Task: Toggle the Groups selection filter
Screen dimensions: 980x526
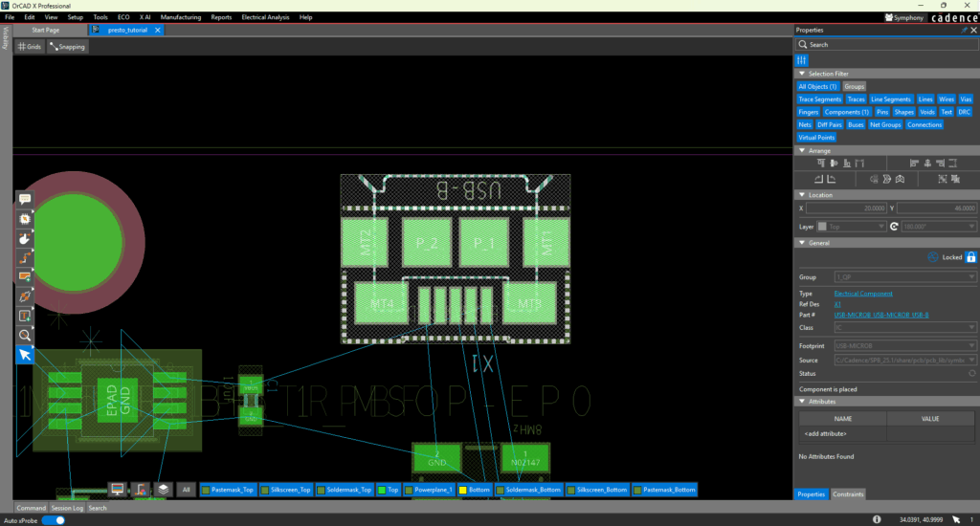Action: (854, 86)
